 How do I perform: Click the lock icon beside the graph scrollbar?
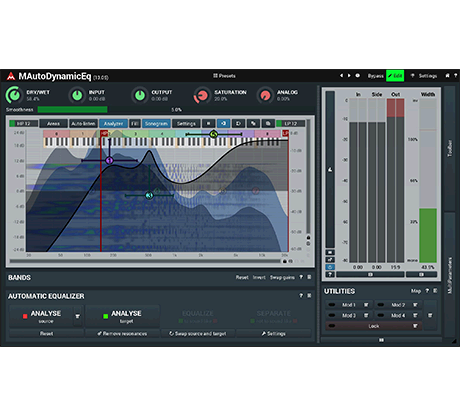pyautogui.click(x=285, y=261)
